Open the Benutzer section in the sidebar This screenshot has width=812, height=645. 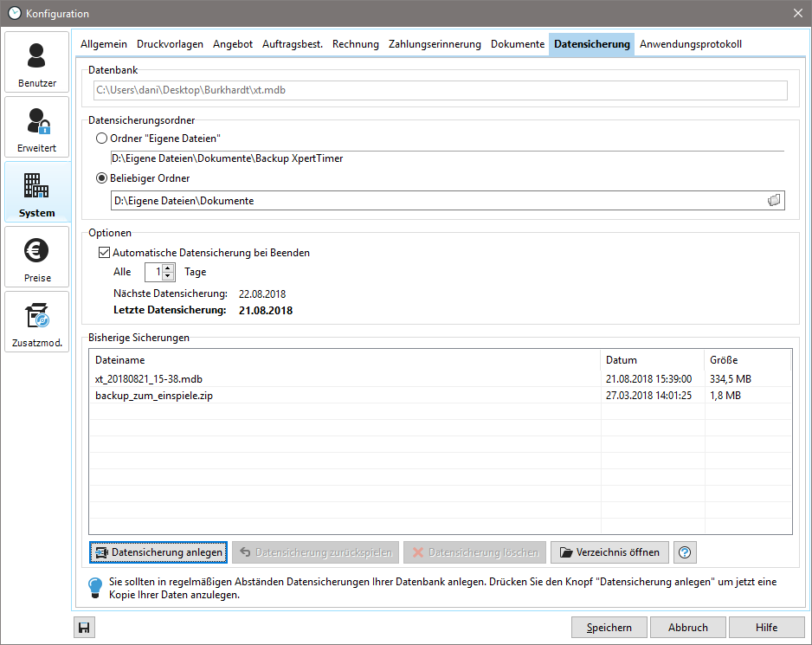36,61
